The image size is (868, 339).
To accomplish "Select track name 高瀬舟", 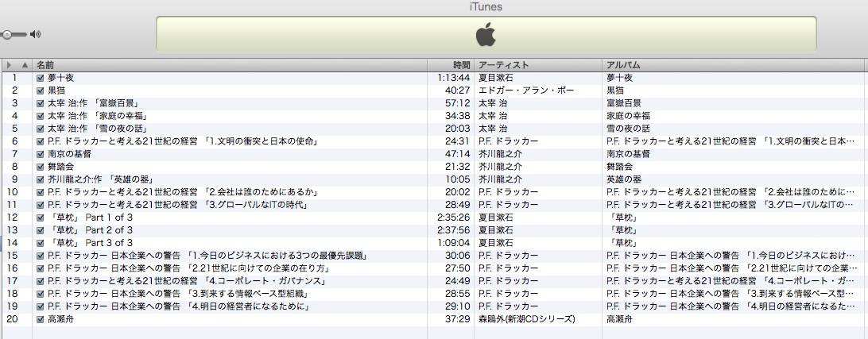I will click(61, 320).
